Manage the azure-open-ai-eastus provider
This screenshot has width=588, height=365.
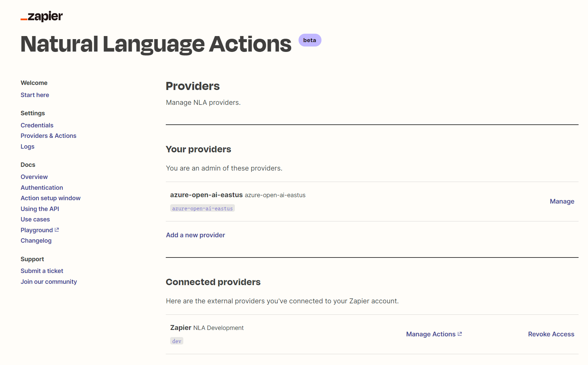(562, 202)
